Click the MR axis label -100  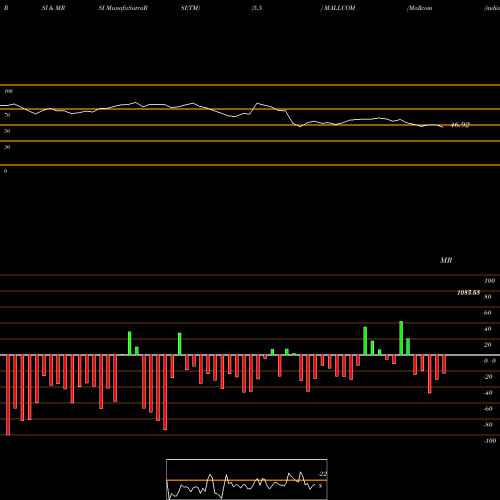[x=490, y=441]
